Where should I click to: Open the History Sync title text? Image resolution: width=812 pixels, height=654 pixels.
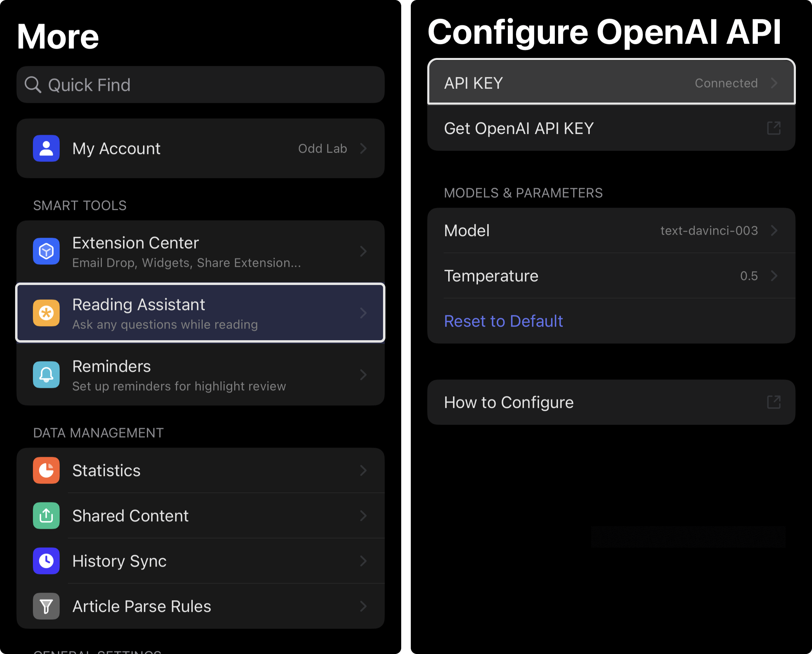(119, 561)
